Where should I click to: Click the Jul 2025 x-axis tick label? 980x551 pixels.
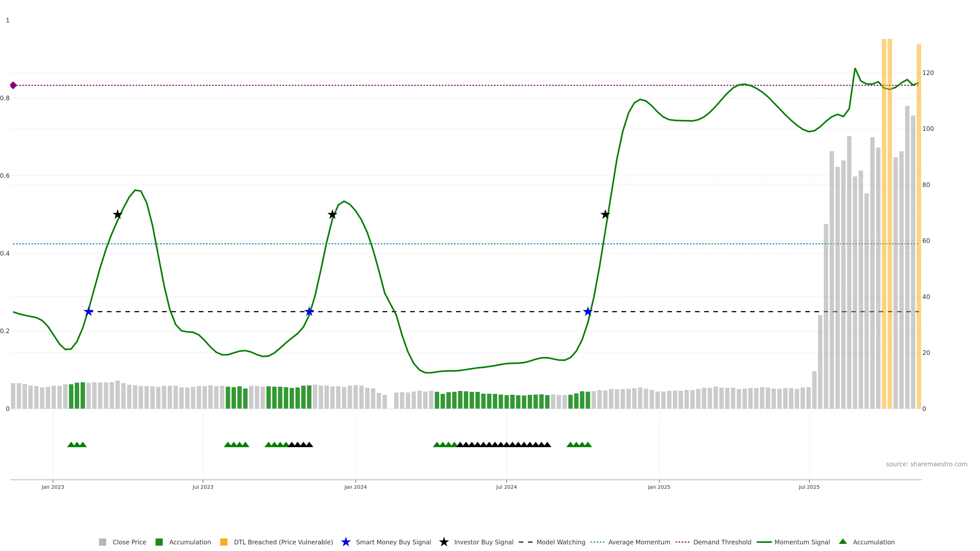pos(809,487)
